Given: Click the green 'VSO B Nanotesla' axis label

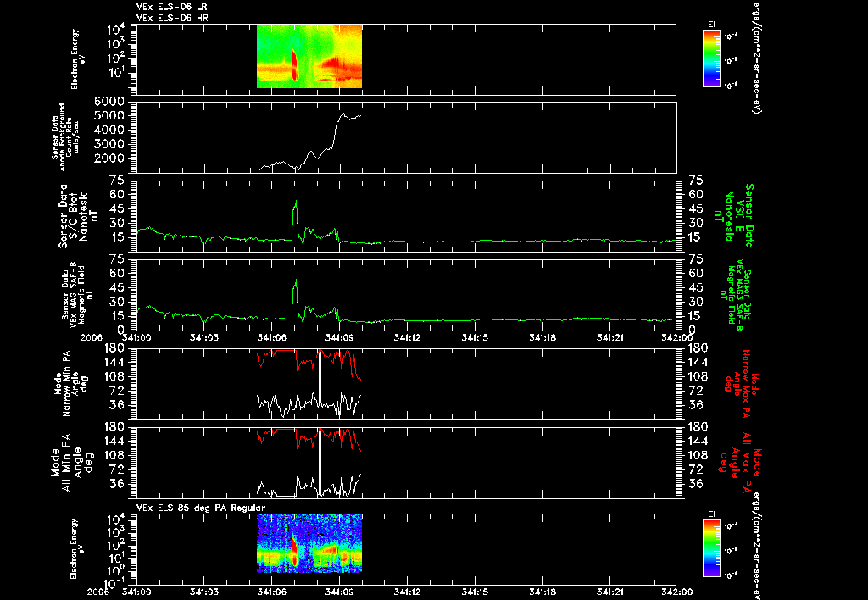Looking at the screenshot, I should 734,216.
